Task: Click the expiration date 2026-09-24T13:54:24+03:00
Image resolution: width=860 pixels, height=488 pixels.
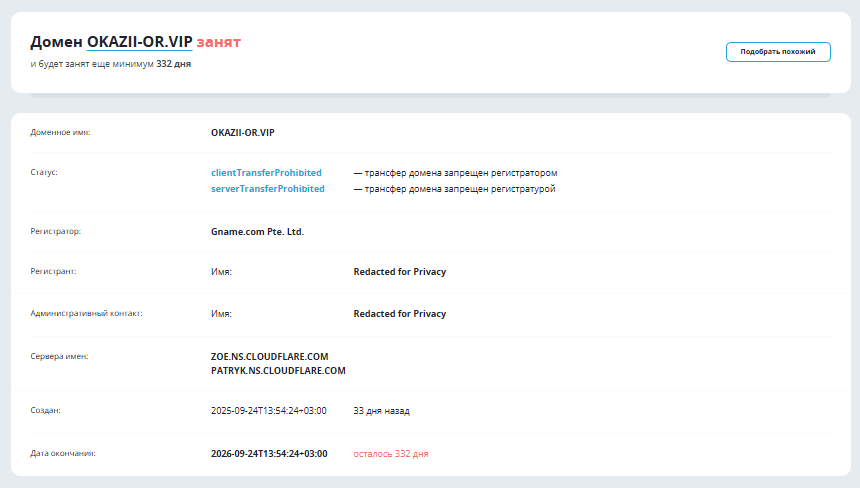Action: pos(269,453)
